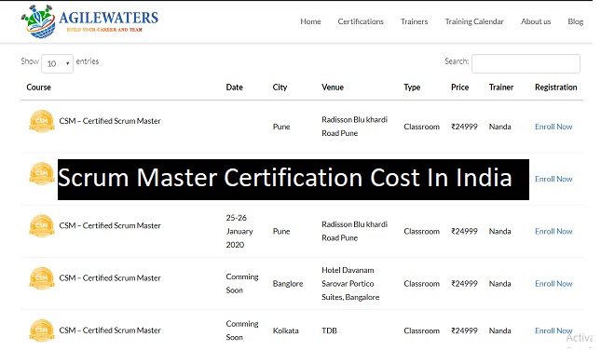Click Nanda trainer in Kolkata row

coord(499,330)
